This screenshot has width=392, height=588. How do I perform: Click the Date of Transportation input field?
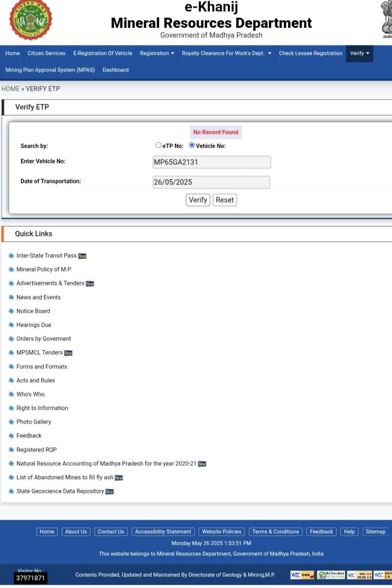click(x=211, y=182)
